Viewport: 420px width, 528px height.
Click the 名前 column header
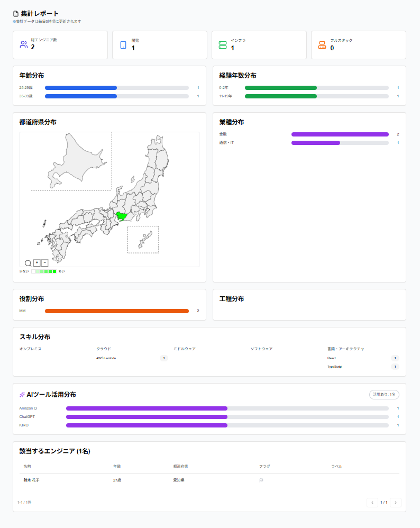click(27, 467)
